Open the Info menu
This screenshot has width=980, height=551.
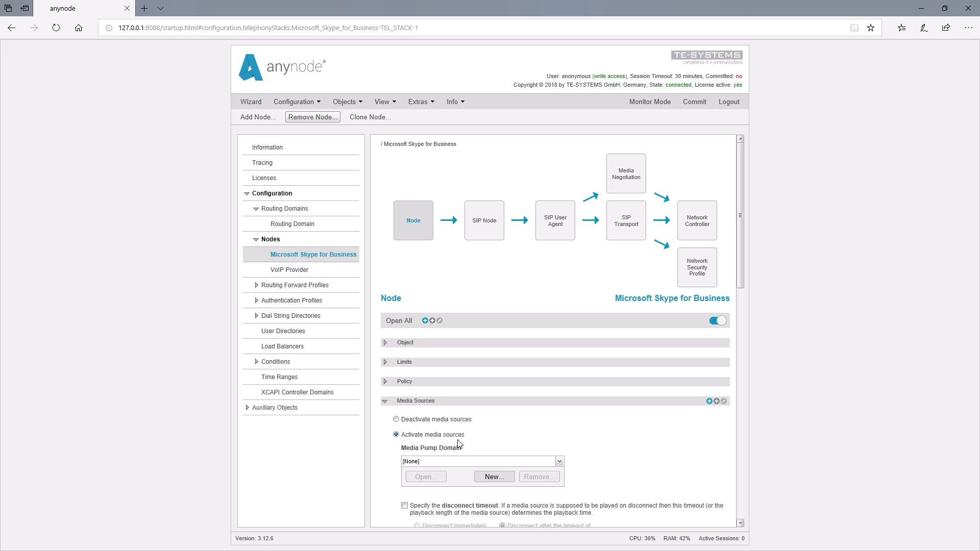coord(455,102)
